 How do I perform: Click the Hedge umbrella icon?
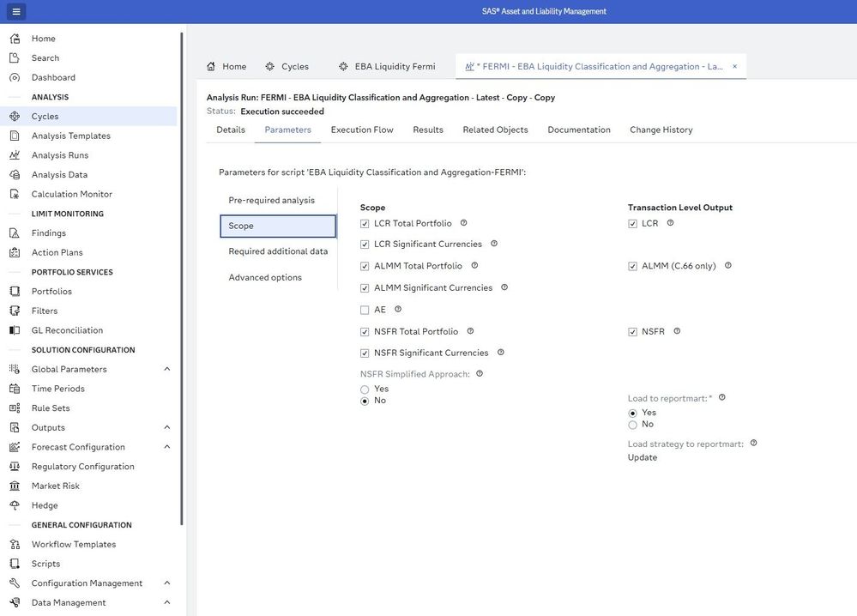(x=15, y=505)
